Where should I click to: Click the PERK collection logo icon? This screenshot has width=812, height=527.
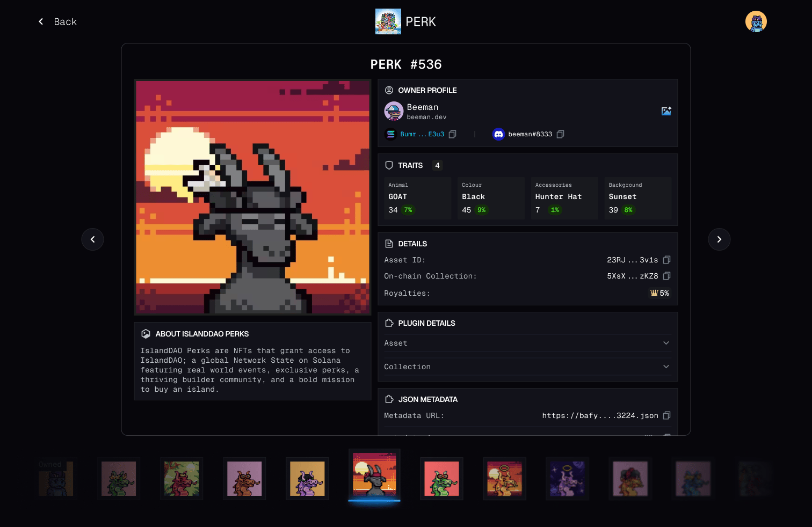click(388, 21)
